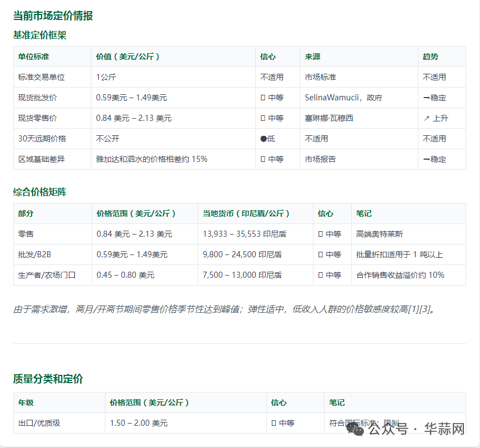The height and width of the screenshot is (448, 480).
Task: Click 中等 confidence in 出口/优质级 row
Action: [283, 423]
